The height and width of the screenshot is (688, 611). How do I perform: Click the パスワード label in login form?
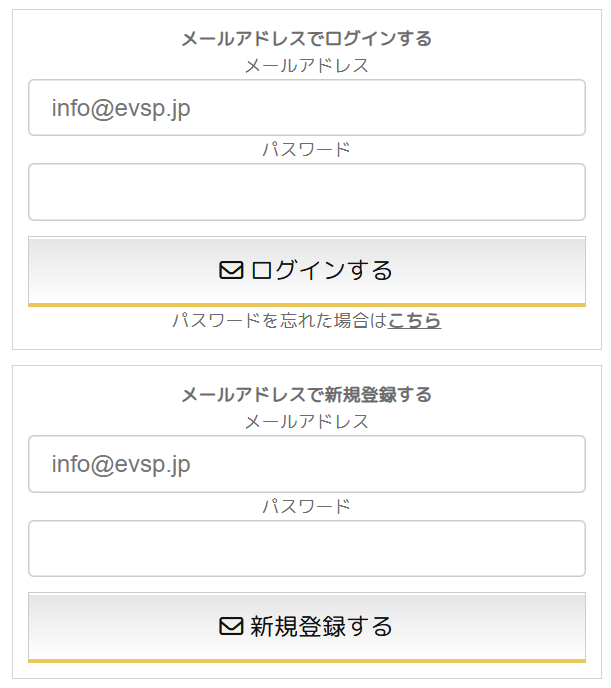click(x=306, y=150)
